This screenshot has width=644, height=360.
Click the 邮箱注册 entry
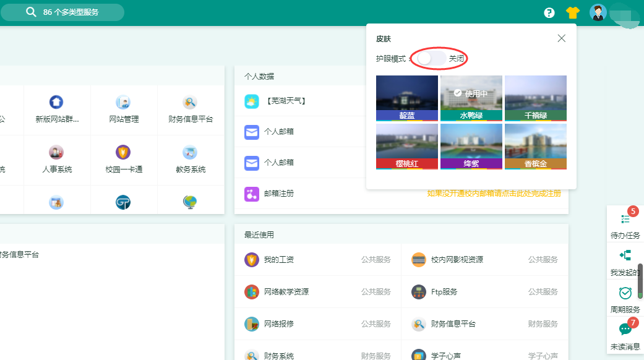point(278,194)
